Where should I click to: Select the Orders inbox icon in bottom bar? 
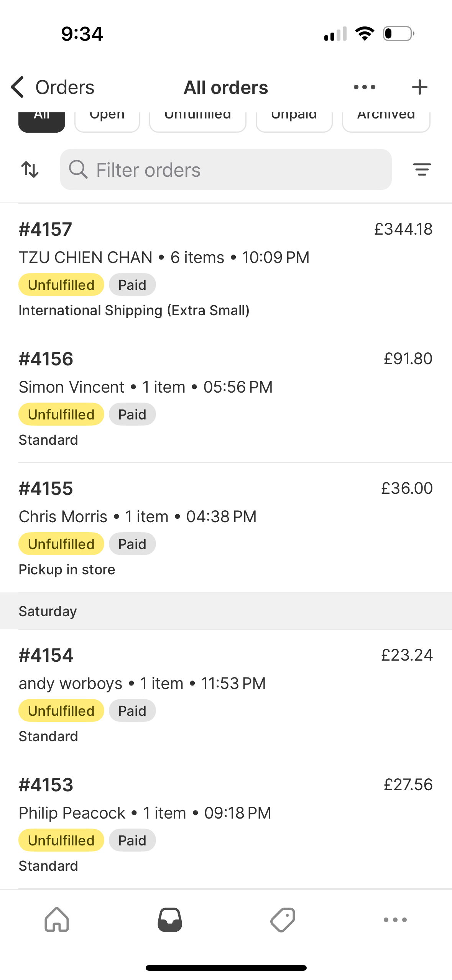pos(170,919)
